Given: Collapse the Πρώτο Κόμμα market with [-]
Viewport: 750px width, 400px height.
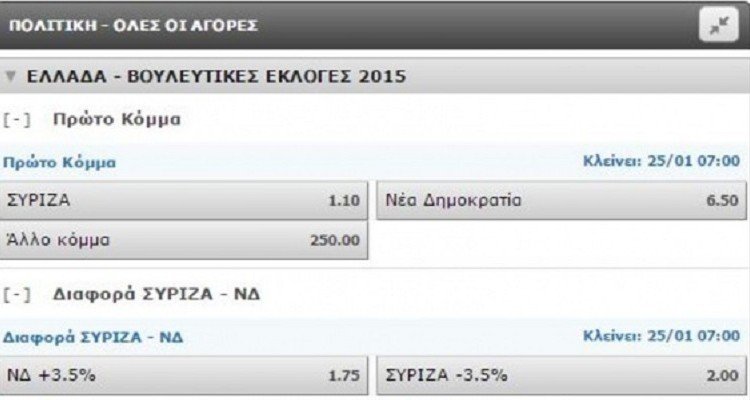Looking at the screenshot, I should 17,120.
